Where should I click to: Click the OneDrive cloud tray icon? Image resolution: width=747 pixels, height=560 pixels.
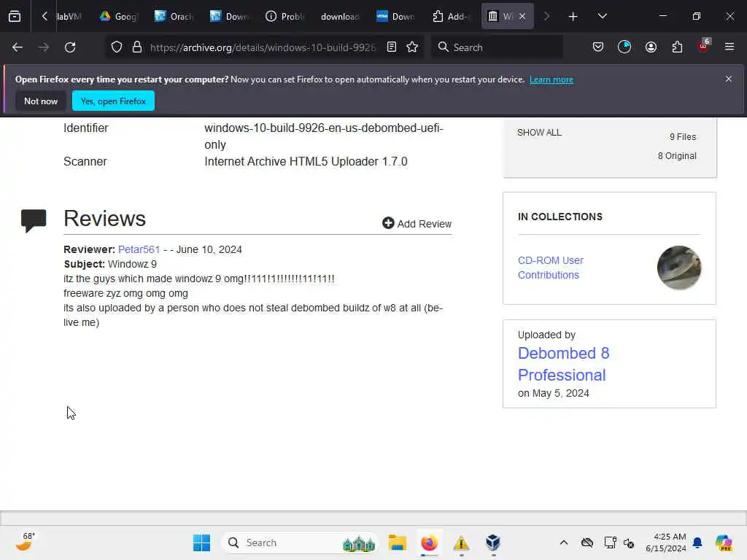coord(587,542)
